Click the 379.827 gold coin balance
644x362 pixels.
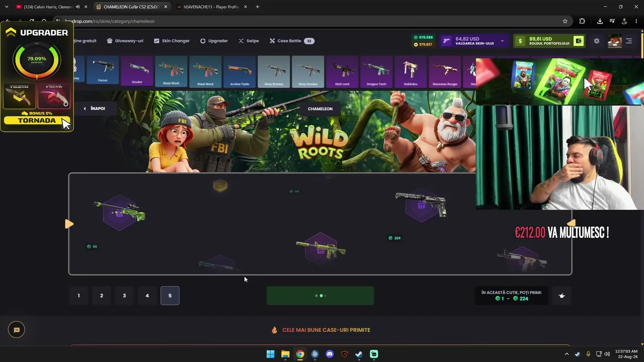click(x=423, y=44)
